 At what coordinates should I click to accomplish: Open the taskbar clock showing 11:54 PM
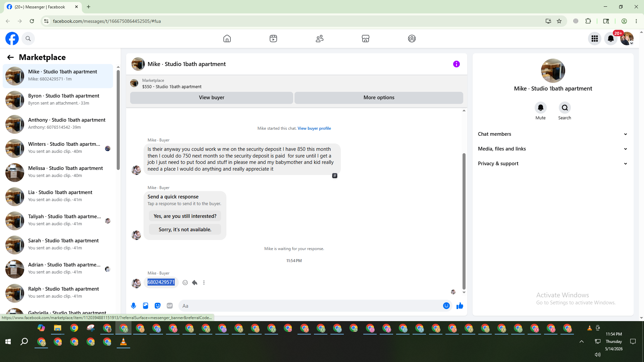click(x=614, y=342)
